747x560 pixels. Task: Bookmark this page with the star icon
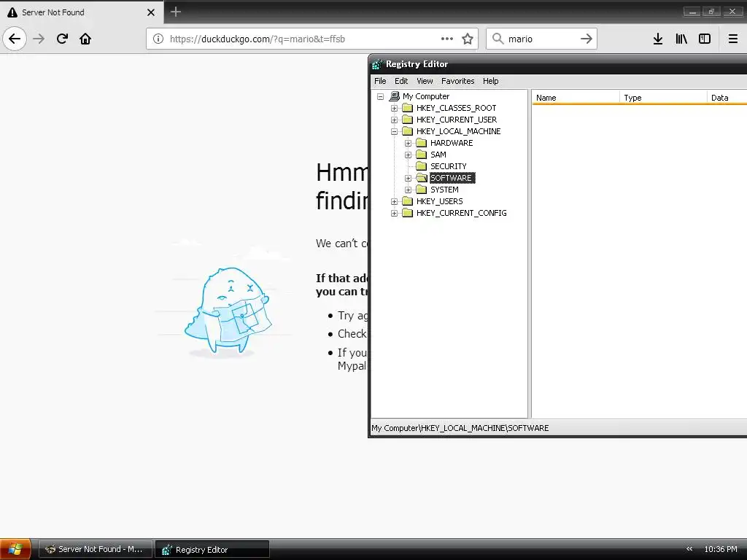pos(468,39)
